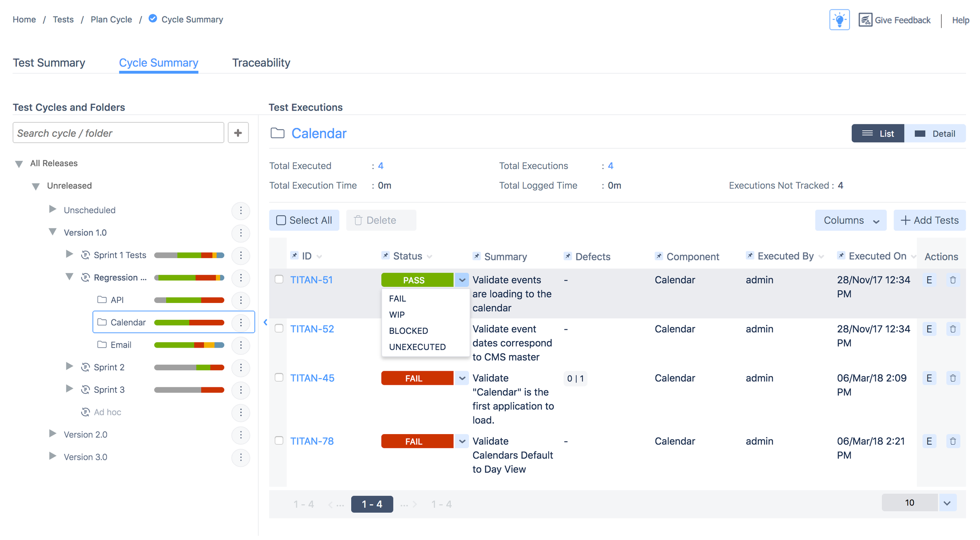
Task: Toggle the Select All checkbox in executions list
Action: tap(280, 220)
